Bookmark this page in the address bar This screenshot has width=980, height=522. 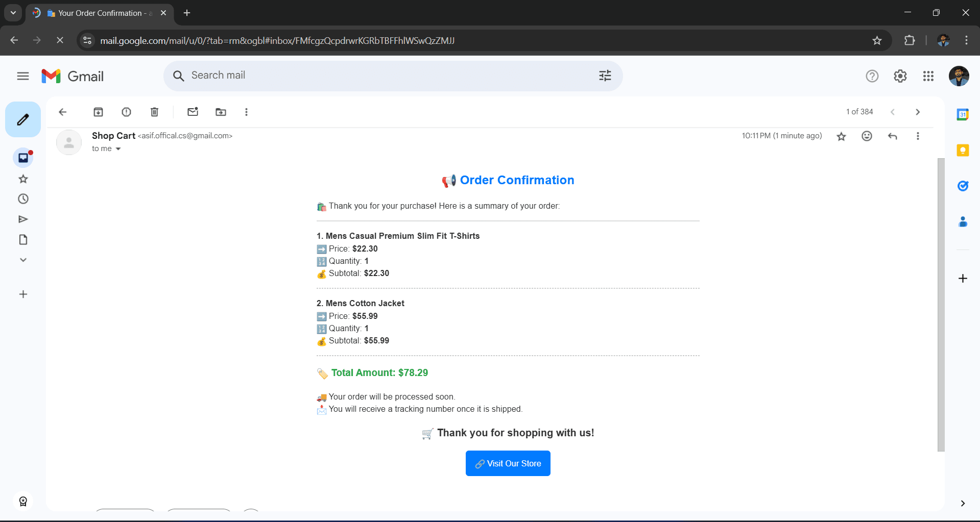(877, 40)
